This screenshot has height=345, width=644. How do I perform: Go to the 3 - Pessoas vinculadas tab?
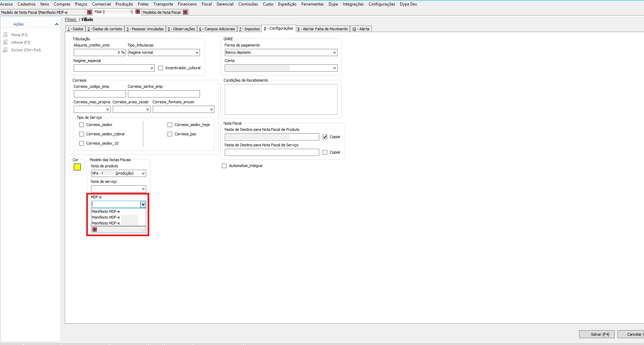145,29
